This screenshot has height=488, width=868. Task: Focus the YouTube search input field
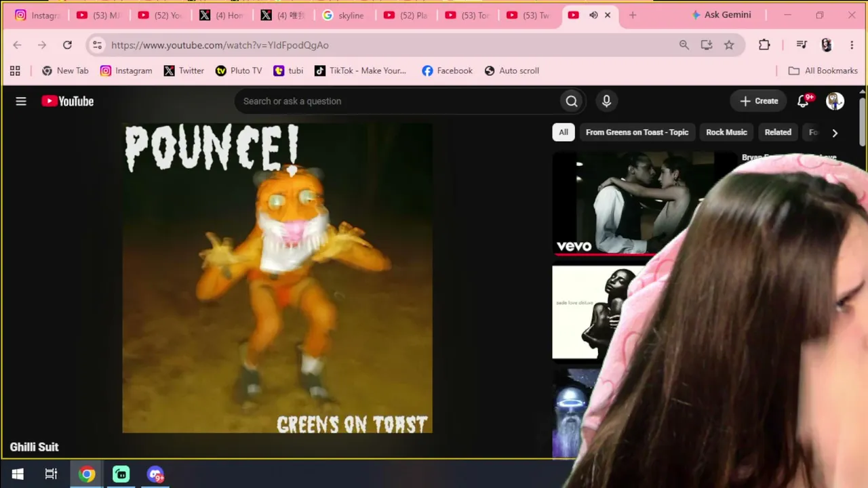pyautogui.click(x=397, y=101)
